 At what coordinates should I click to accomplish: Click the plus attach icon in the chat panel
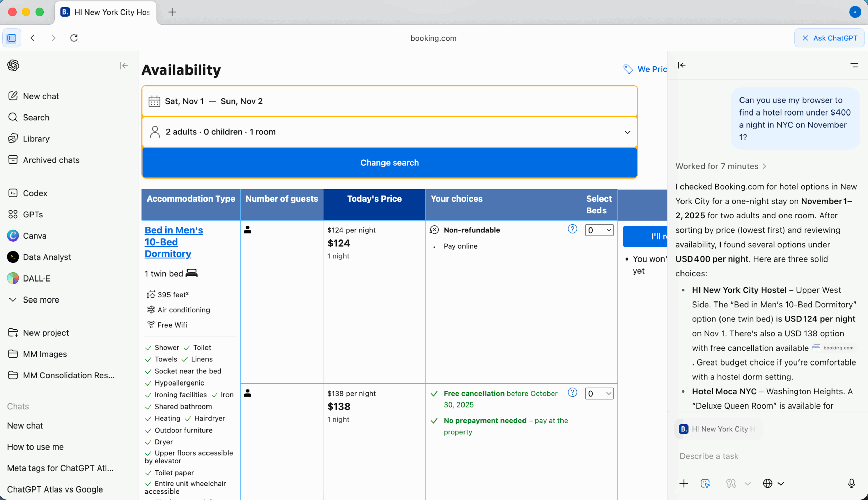(x=684, y=483)
